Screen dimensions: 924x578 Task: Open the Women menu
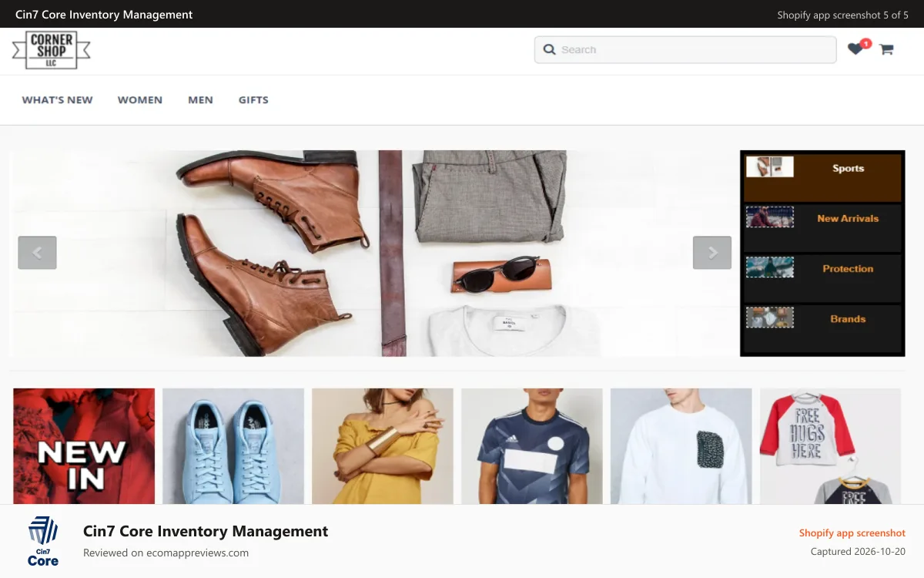coord(140,100)
